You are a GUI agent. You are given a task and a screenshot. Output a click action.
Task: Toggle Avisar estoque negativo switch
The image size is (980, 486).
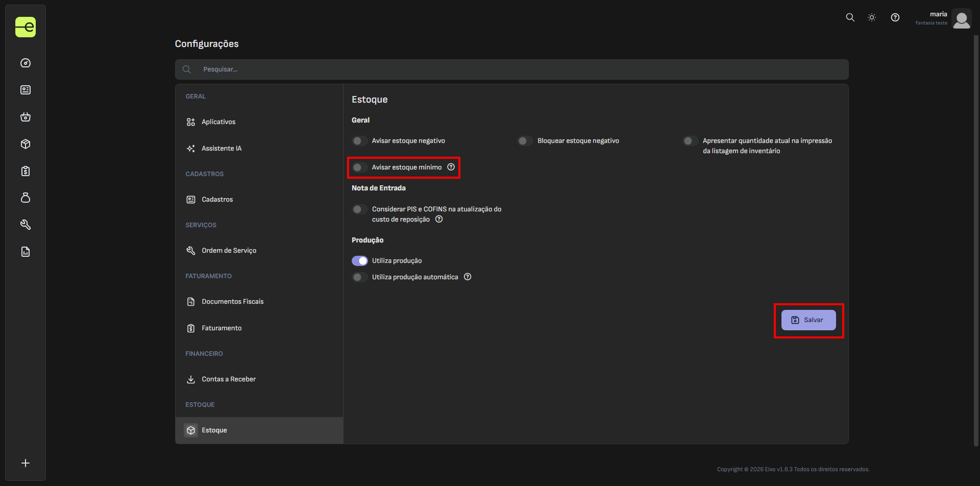click(x=360, y=141)
